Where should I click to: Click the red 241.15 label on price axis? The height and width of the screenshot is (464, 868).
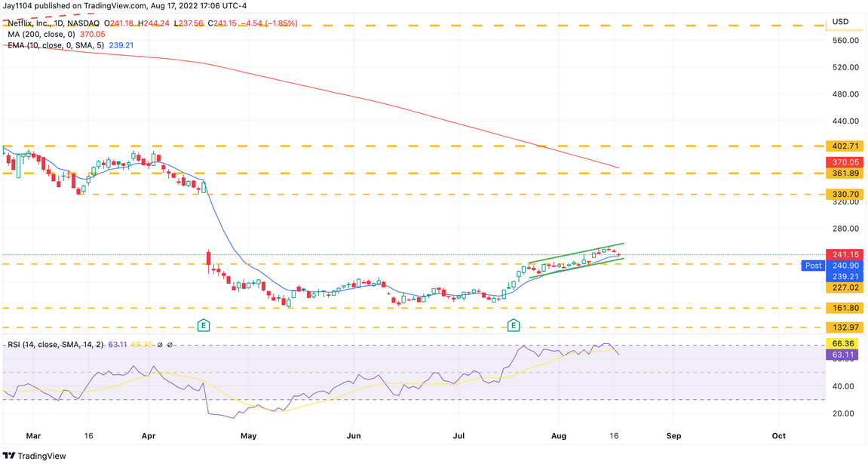click(845, 255)
